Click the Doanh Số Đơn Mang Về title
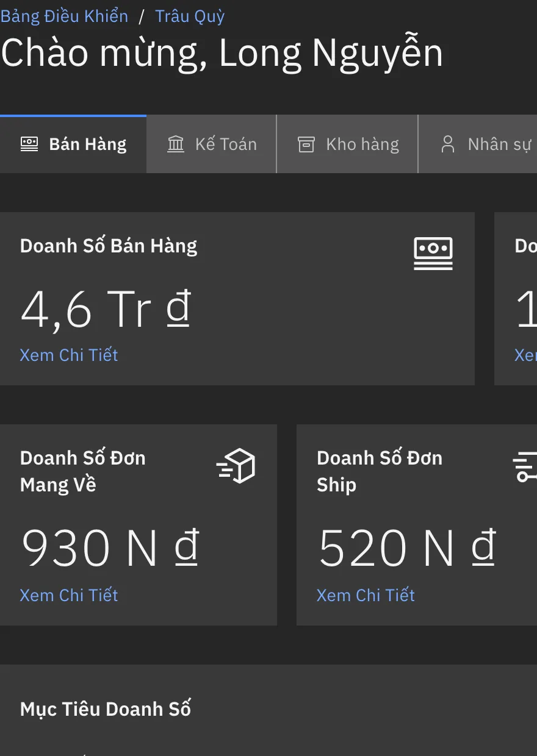 pos(83,471)
